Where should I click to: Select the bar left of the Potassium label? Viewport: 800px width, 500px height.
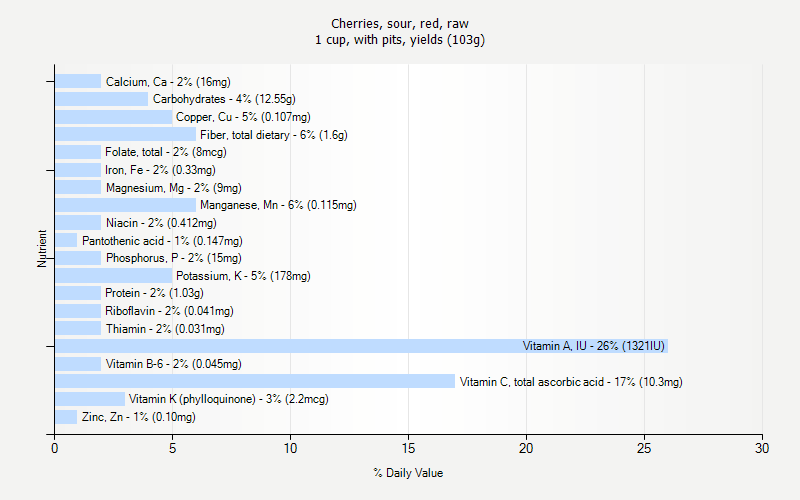tap(114, 276)
